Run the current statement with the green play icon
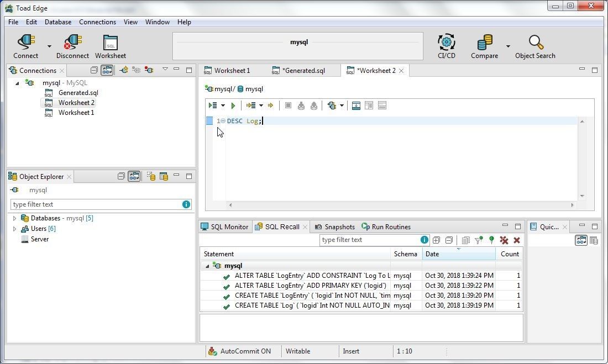The height and width of the screenshot is (364, 608). coord(233,105)
